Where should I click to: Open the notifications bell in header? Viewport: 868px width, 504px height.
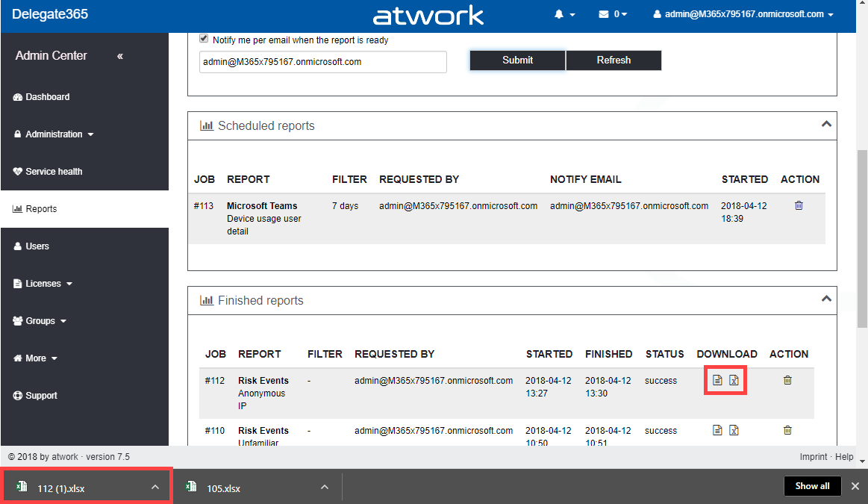(564, 14)
